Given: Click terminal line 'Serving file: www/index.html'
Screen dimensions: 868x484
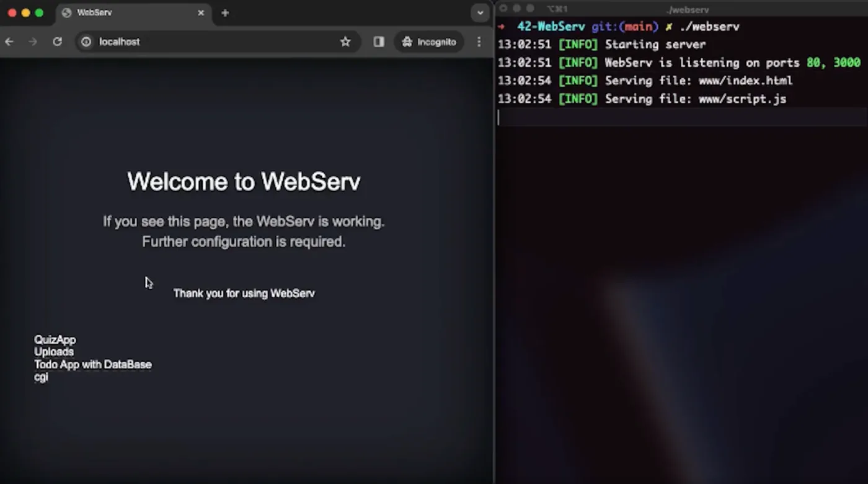Looking at the screenshot, I should (x=645, y=81).
